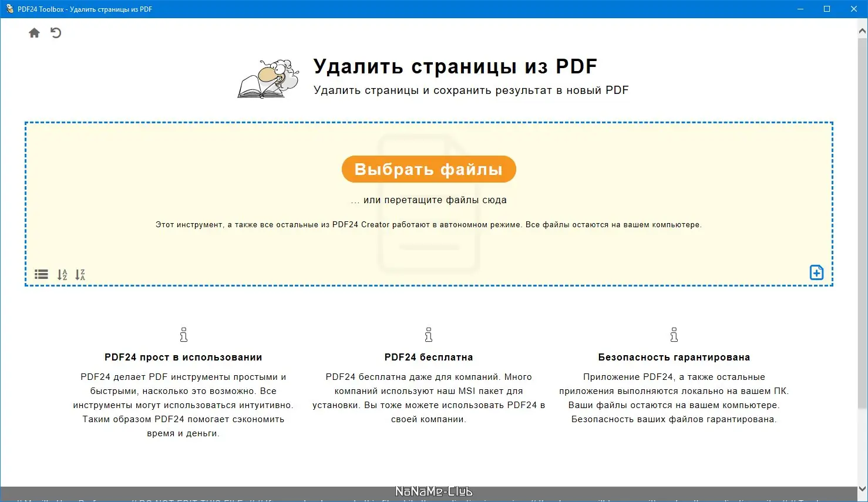Viewport: 868px width, 502px height.
Task: Click info icon above 'Безопасность гарантирована'
Action: coord(674,335)
